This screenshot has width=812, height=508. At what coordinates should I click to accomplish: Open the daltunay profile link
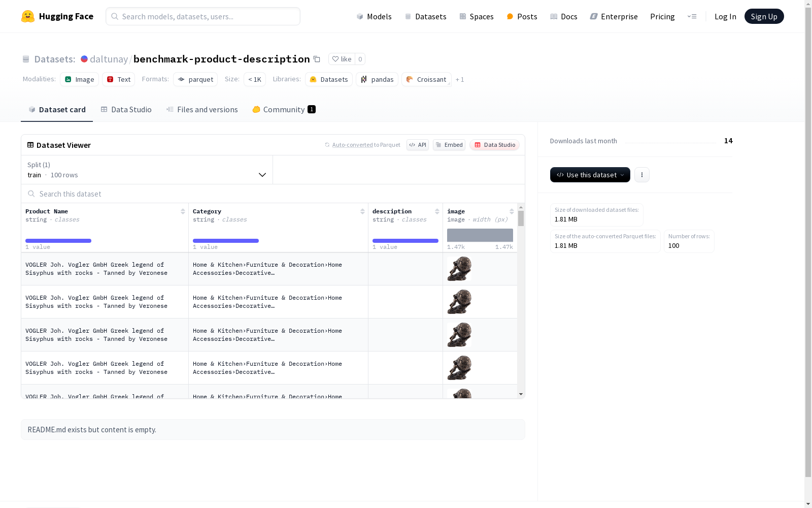(x=109, y=59)
